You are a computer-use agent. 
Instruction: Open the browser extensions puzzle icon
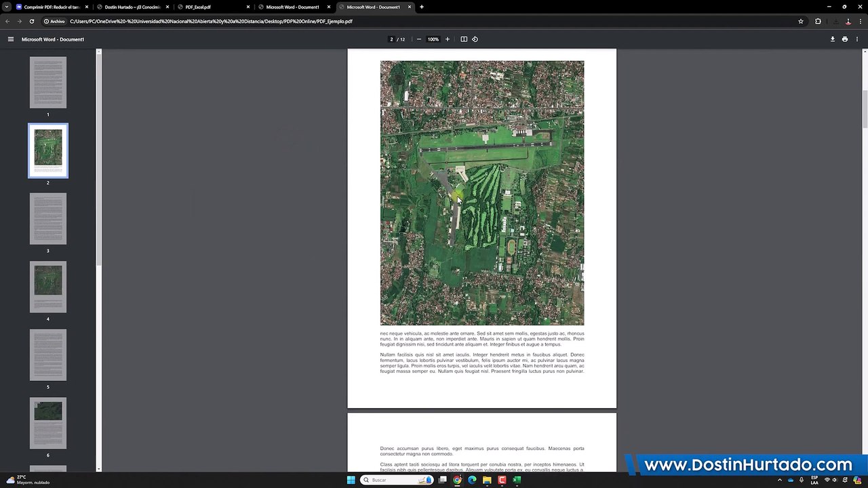point(818,21)
